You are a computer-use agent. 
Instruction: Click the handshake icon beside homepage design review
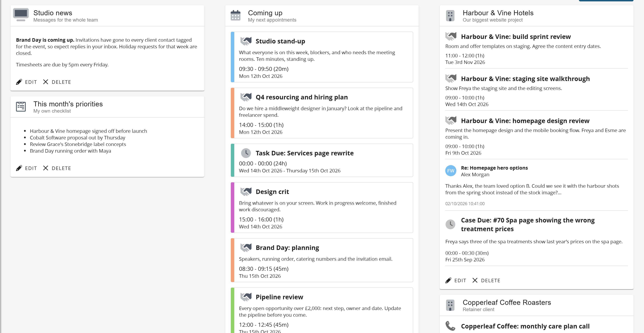point(451,121)
